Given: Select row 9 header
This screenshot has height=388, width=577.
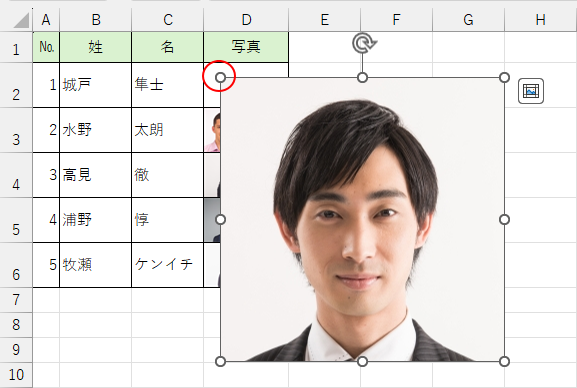Looking at the screenshot, I should 16,350.
